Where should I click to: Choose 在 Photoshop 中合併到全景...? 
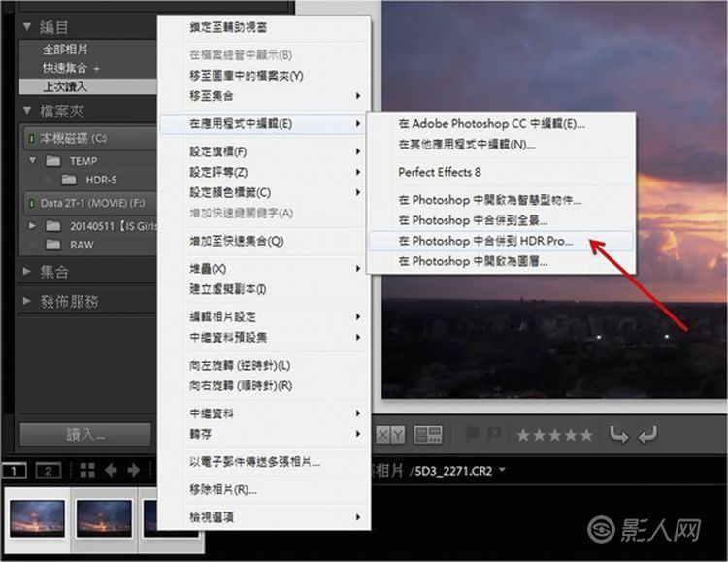tap(501, 220)
